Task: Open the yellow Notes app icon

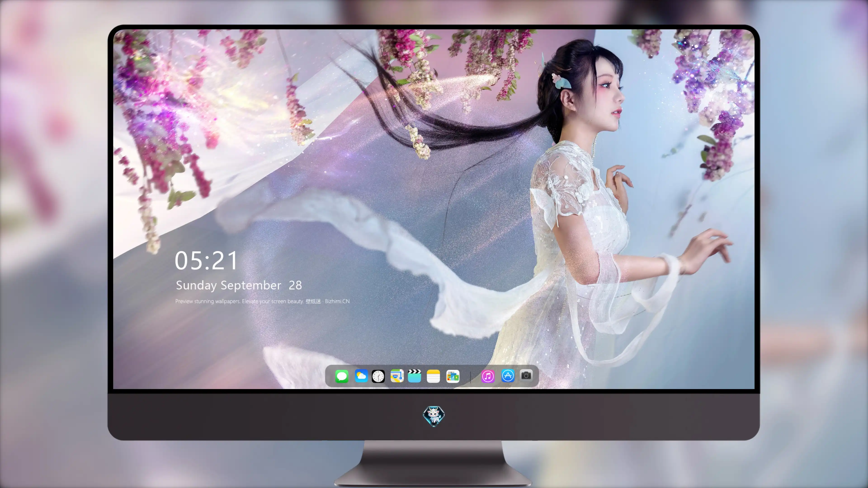Action: click(433, 376)
